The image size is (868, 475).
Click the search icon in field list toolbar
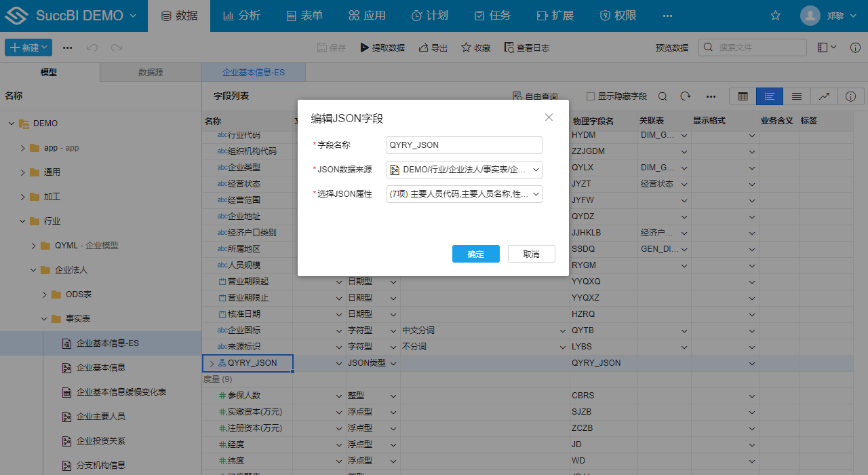(x=663, y=96)
